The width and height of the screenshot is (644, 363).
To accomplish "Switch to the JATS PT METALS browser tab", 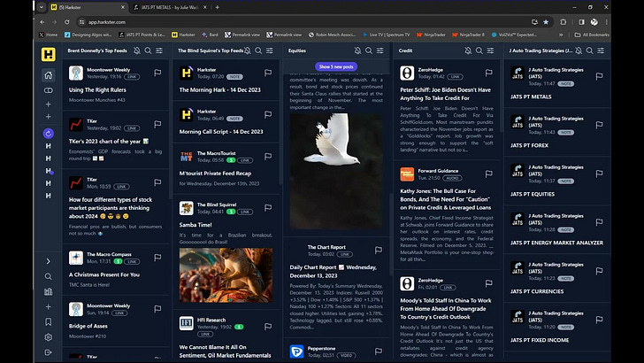I will [x=171, y=7].
